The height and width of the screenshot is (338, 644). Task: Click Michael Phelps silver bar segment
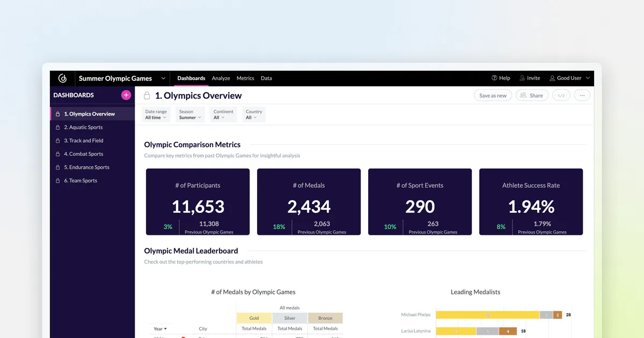(x=546, y=315)
